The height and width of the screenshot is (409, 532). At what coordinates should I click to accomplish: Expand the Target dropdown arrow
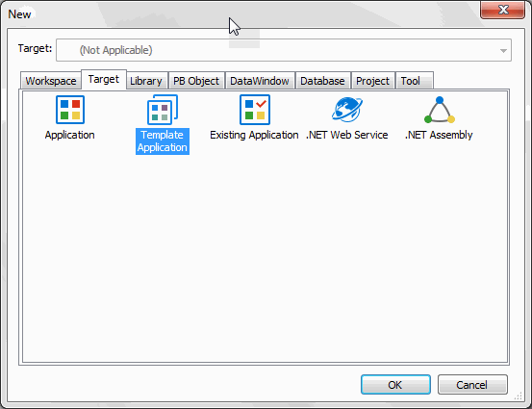[503, 51]
